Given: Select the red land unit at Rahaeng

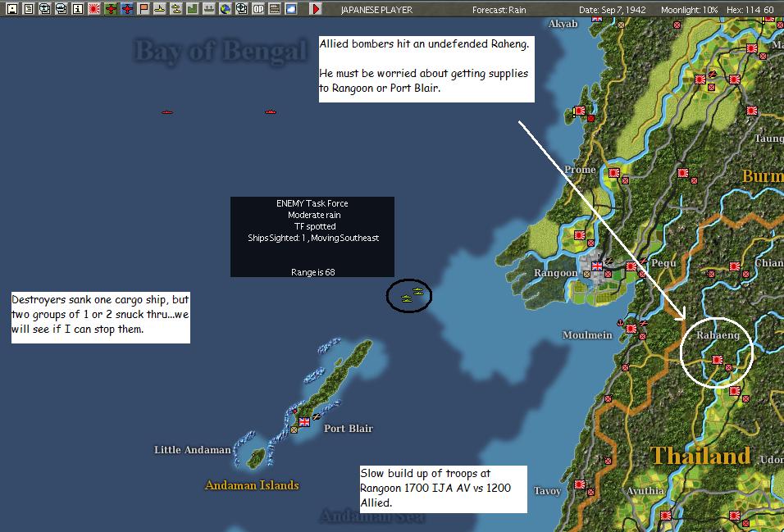Looking at the screenshot, I should tap(728, 367).
